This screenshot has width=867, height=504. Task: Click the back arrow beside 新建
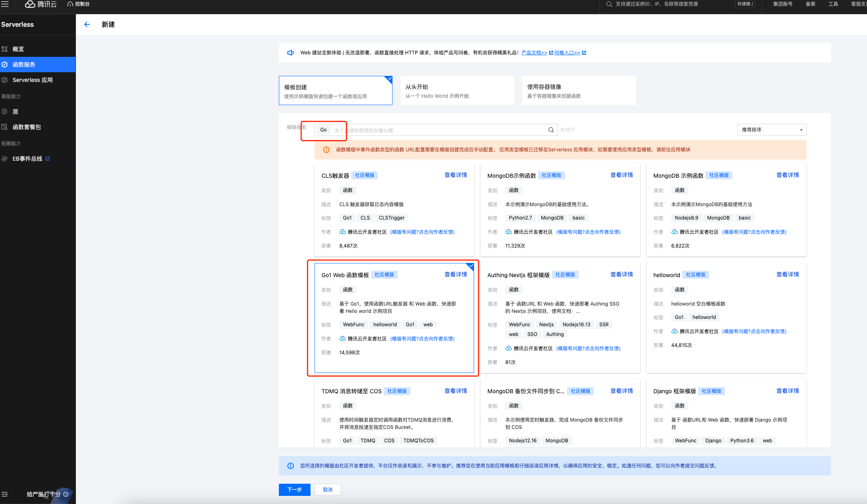point(87,24)
